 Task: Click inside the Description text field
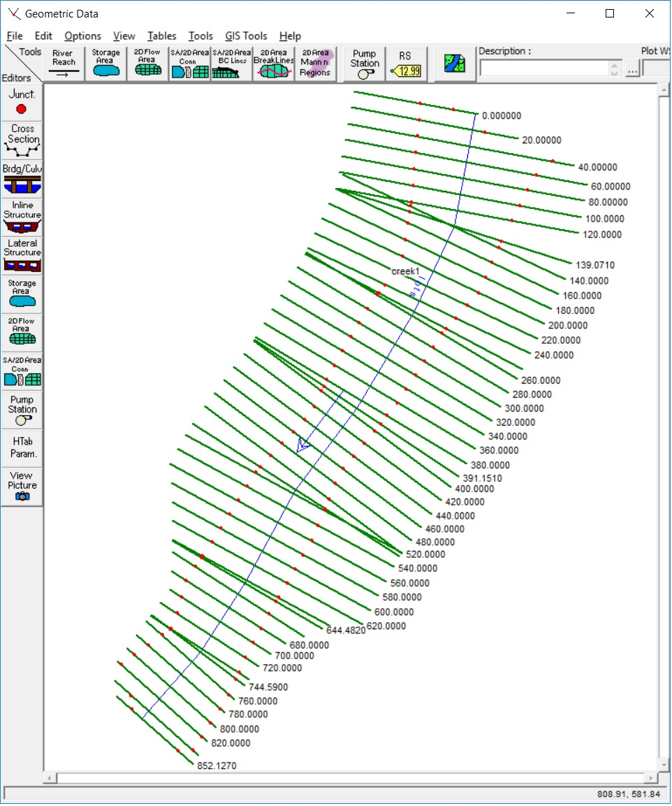click(543, 69)
